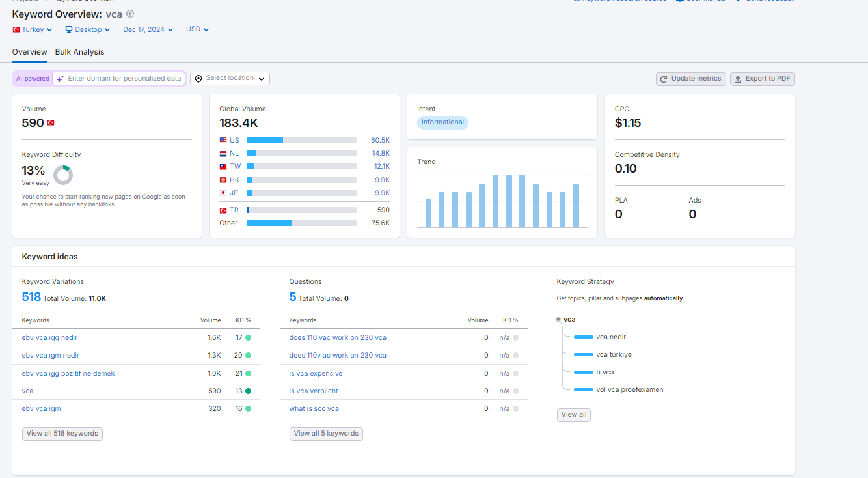Image resolution: width=868 pixels, height=478 pixels.
Task: Click the location pin icon in Select location
Action: click(x=198, y=79)
